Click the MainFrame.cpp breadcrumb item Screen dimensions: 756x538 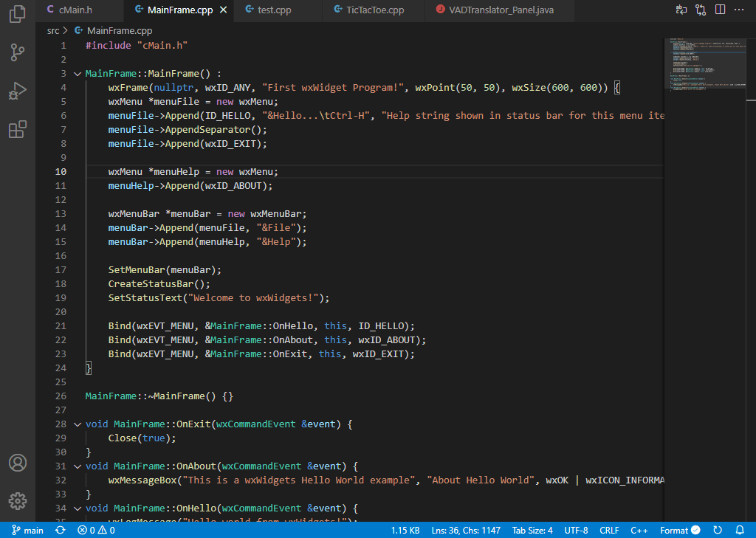click(x=114, y=30)
